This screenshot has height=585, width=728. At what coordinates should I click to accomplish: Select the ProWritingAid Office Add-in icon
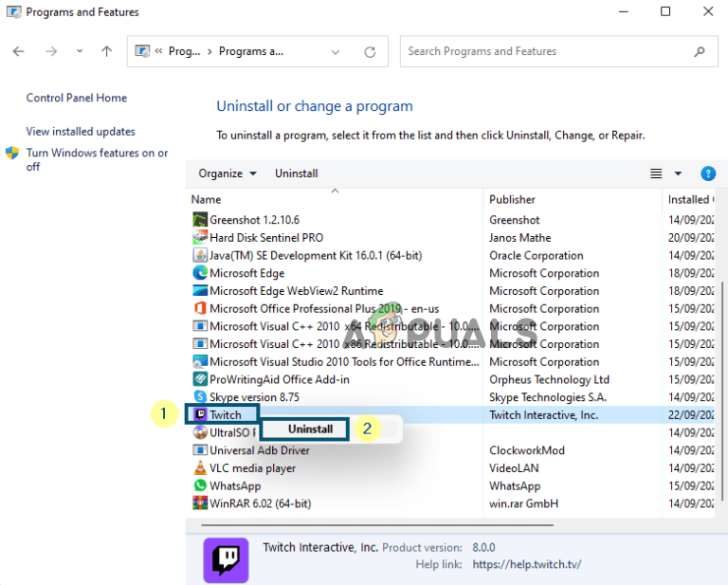click(x=200, y=379)
